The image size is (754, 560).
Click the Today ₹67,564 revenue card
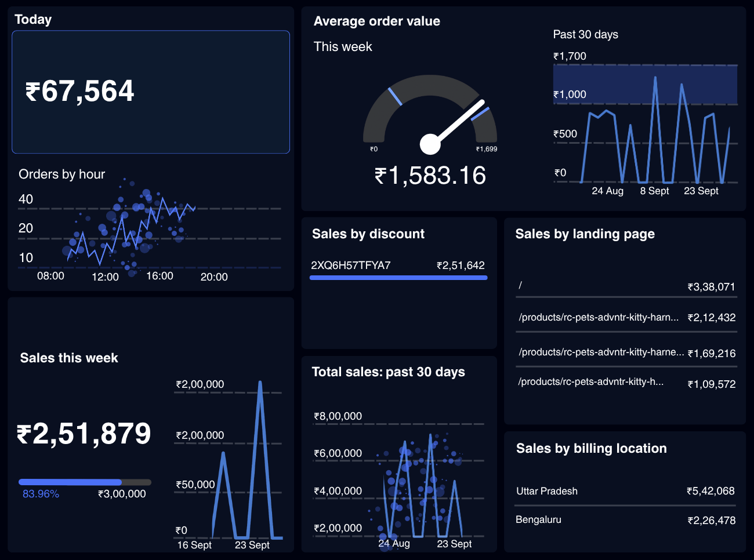pyautogui.click(x=150, y=92)
